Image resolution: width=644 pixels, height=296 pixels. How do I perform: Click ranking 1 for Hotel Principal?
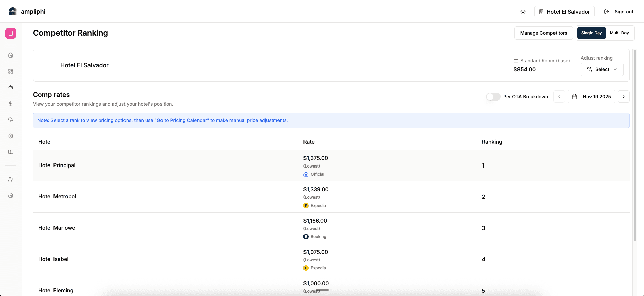click(x=483, y=165)
